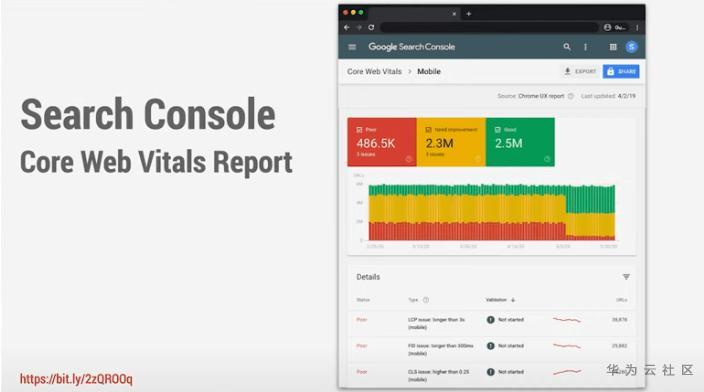Open the blue account avatar

coord(631,47)
